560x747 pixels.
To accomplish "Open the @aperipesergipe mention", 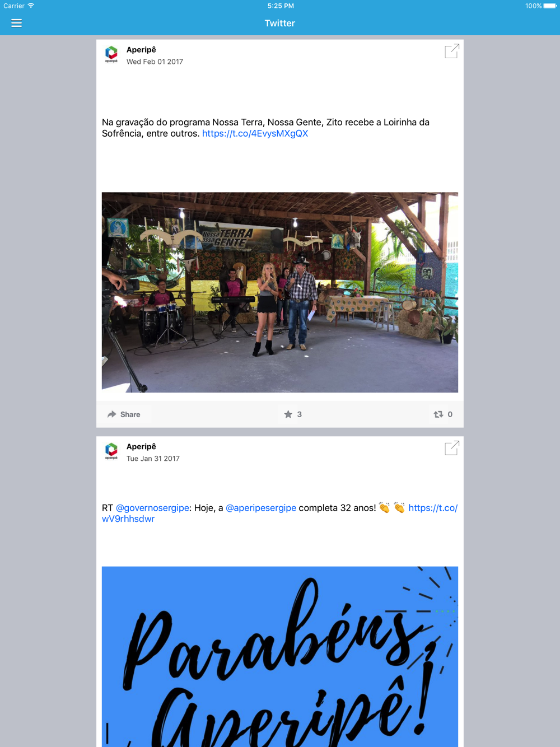I will [261, 508].
